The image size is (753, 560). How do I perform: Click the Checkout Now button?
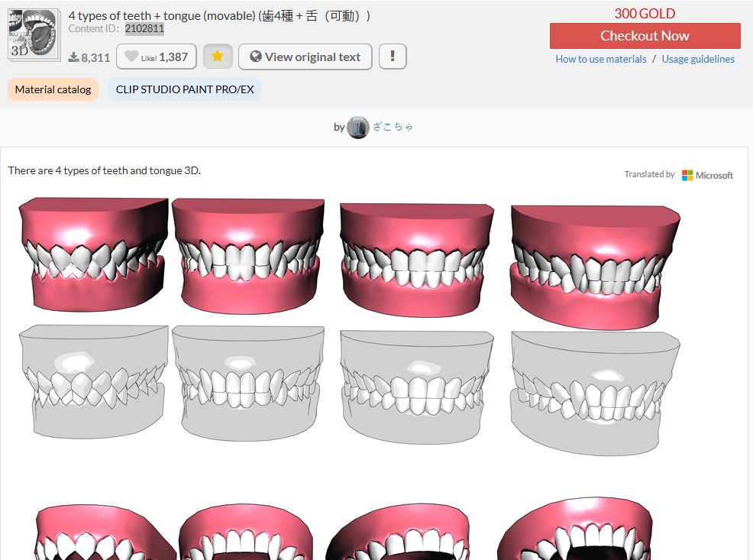click(645, 36)
